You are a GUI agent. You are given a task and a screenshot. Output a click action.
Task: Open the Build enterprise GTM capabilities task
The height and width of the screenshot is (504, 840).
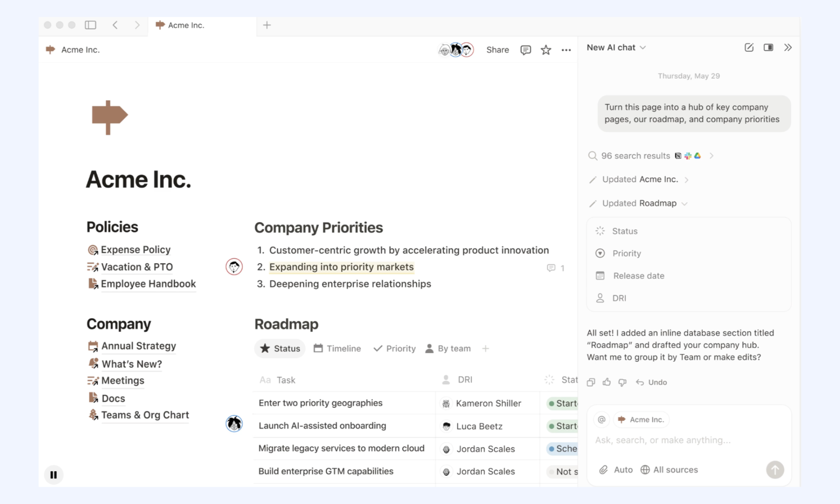[326, 471]
